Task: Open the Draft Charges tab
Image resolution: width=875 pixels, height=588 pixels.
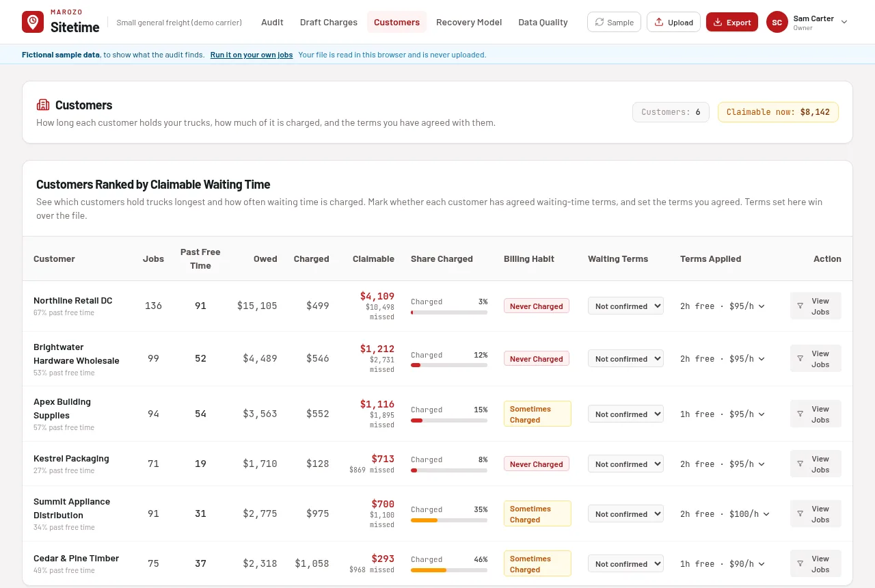Action: 329,22
